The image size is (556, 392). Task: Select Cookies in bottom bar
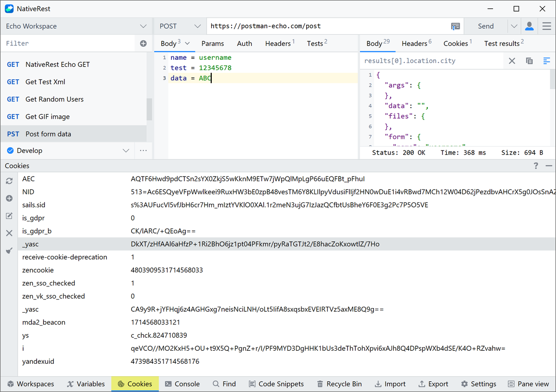point(135,384)
